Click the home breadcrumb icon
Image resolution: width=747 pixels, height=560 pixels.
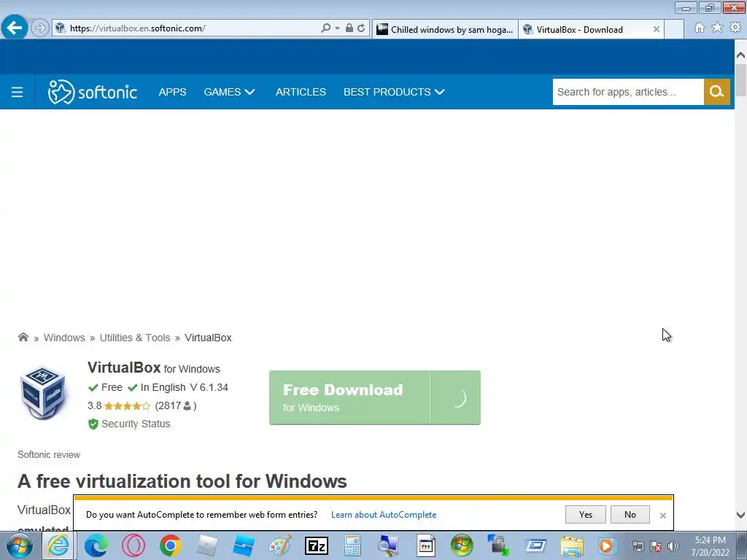(23, 337)
